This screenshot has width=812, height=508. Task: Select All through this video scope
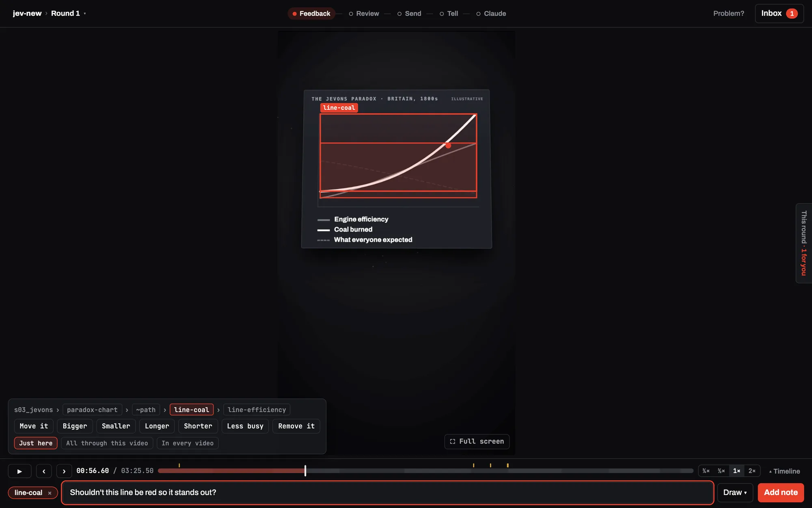[x=107, y=443]
